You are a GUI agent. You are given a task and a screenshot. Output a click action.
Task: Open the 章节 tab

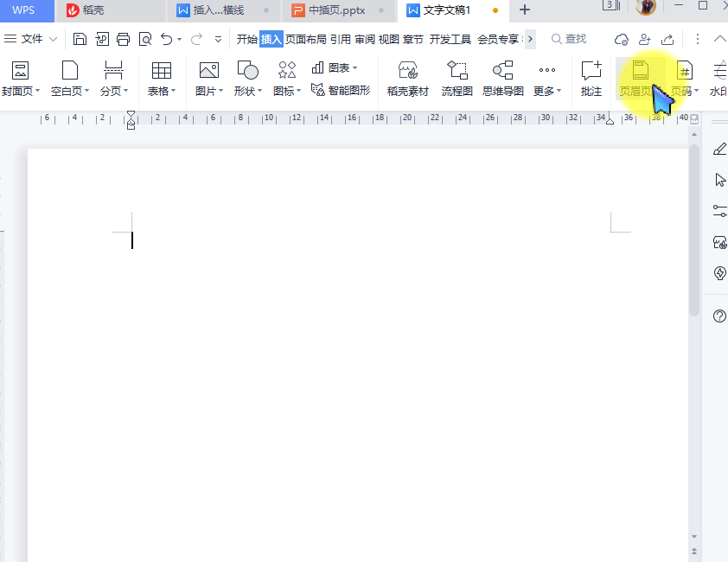413,39
